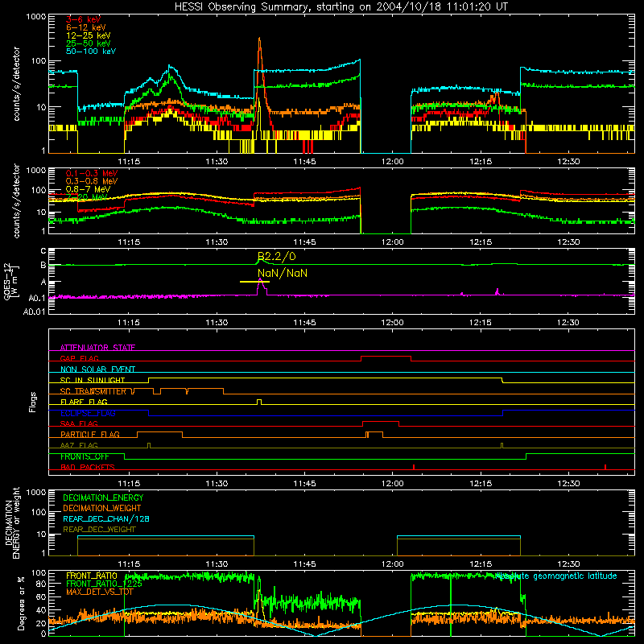This screenshot has height=644, width=644.
Task: Click the Degrees or % axis title
Action: (x=21, y=603)
